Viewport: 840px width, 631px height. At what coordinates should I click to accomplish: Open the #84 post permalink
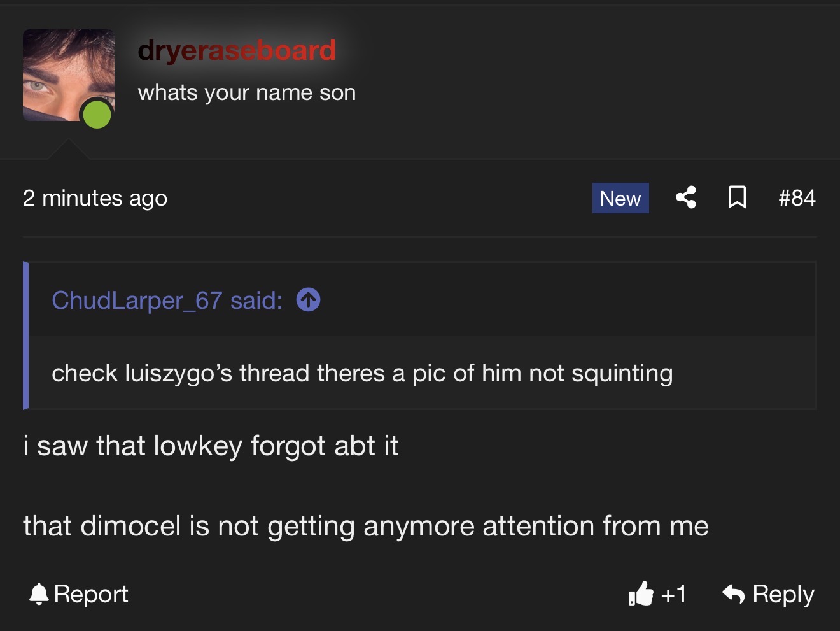tap(797, 198)
